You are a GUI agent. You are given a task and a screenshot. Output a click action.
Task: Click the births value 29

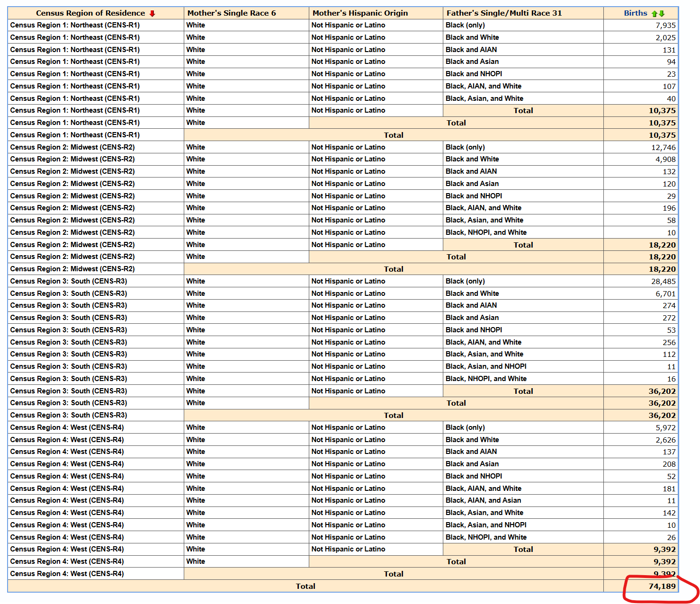pyautogui.click(x=672, y=196)
